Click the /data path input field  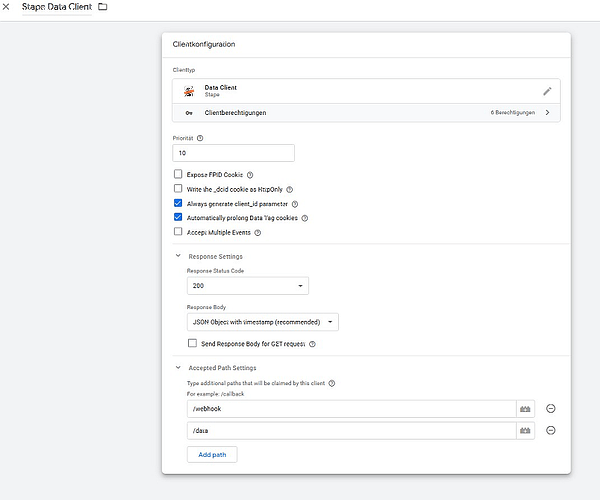click(351, 431)
